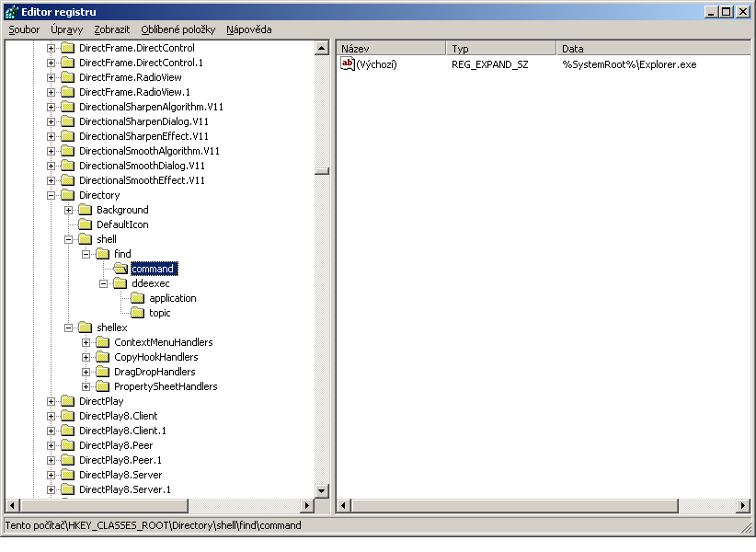Open the Oblíbené položky menu

coord(178,29)
